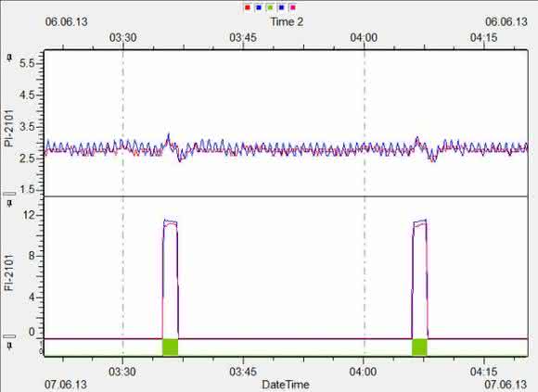Click the 06.06.13 date at top right
Viewport: 538px width, 392px height.
pyautogui.click(x=506, y=22)
